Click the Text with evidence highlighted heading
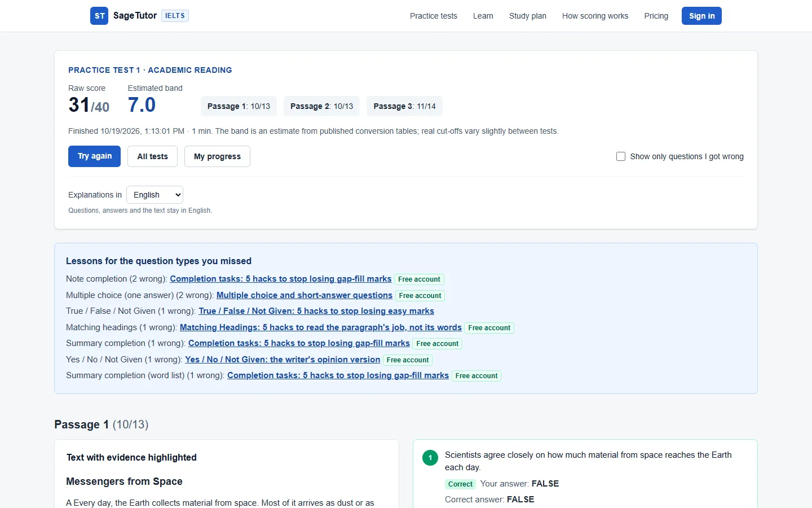The image size is (812, 508). coord(131,457)
